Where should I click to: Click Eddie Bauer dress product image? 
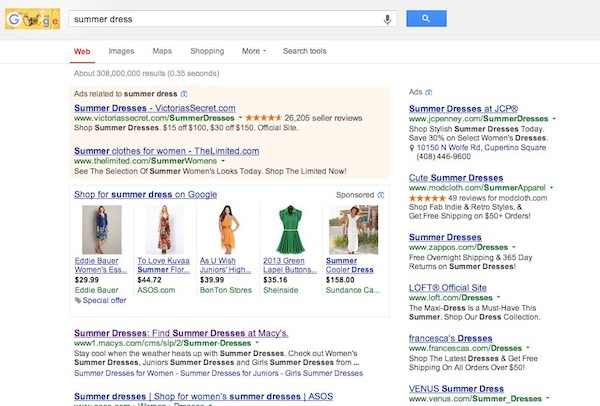point(102,230)
